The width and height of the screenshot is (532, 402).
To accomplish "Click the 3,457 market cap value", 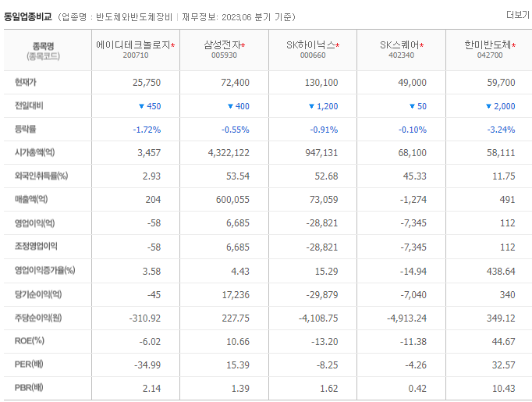I will pyautogui.click(x=149, y=153).
